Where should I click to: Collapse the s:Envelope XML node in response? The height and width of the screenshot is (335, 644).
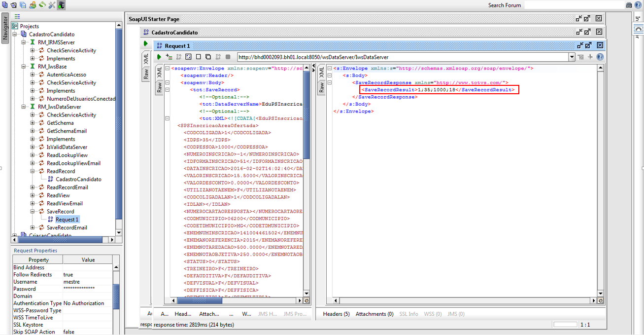[x=330, y=69]
